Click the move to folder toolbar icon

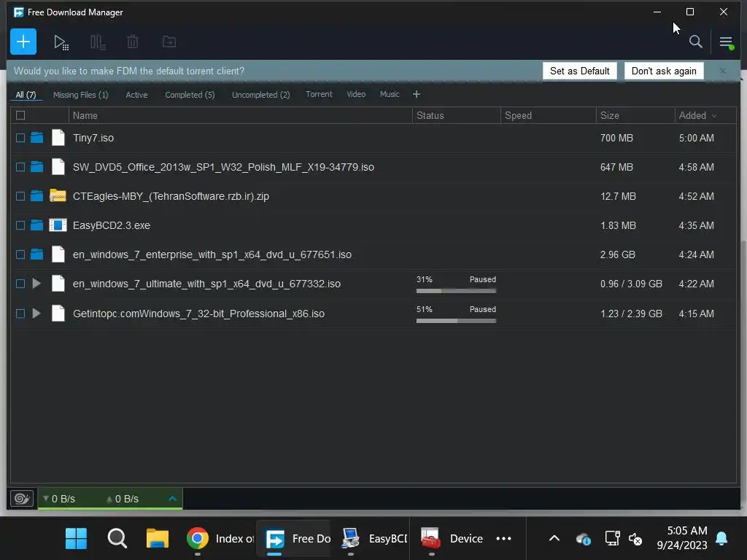click(x=169, y=42)
